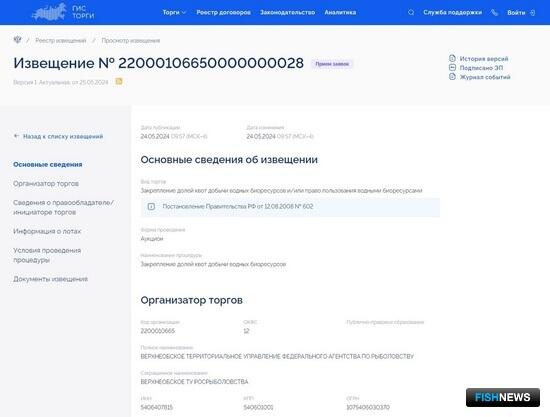Click the phone icon in header

coord(494,12)
